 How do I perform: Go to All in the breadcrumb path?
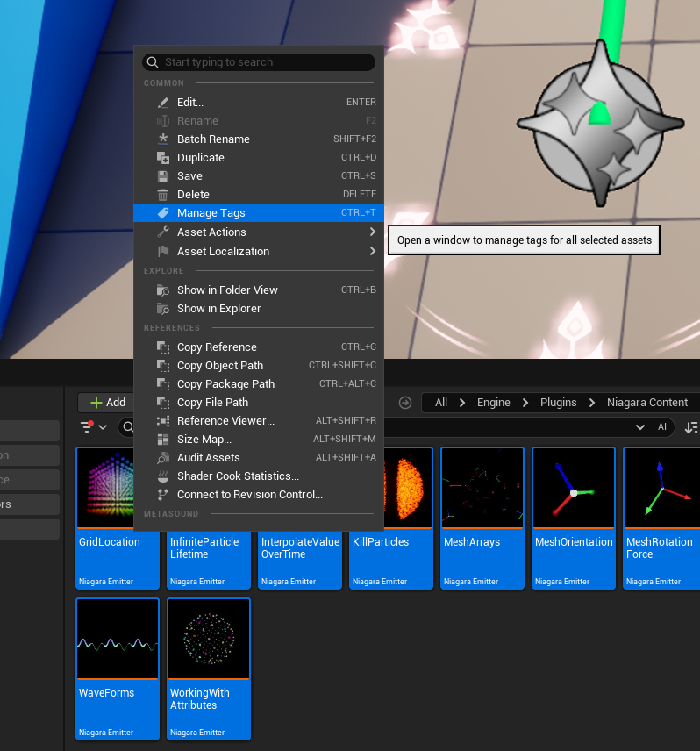point(441,403)
